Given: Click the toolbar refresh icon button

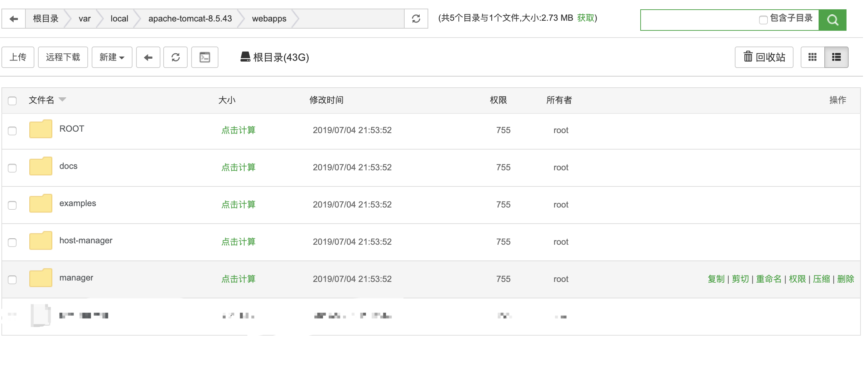Looking at the screenshot, I should click(x=175, y=57).
